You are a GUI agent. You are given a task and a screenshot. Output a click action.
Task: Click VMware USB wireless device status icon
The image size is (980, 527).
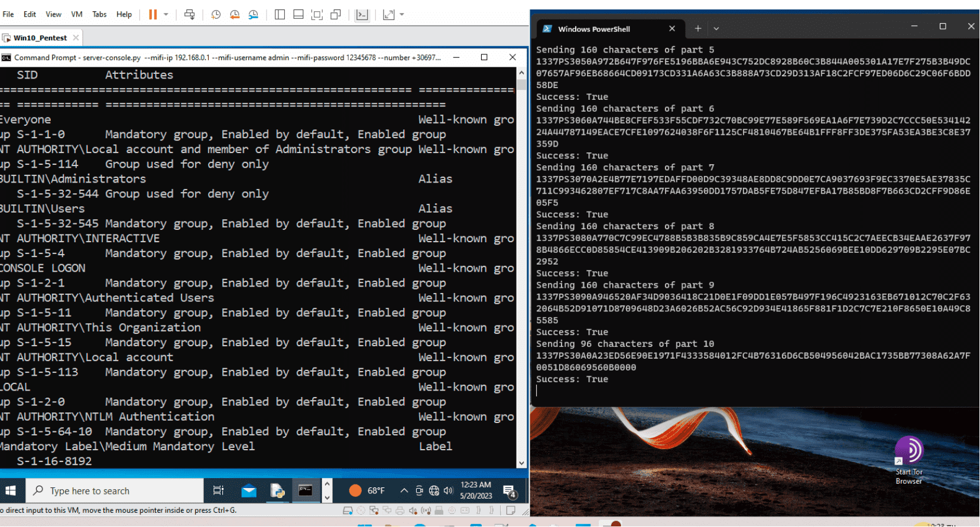pos(426,510)
